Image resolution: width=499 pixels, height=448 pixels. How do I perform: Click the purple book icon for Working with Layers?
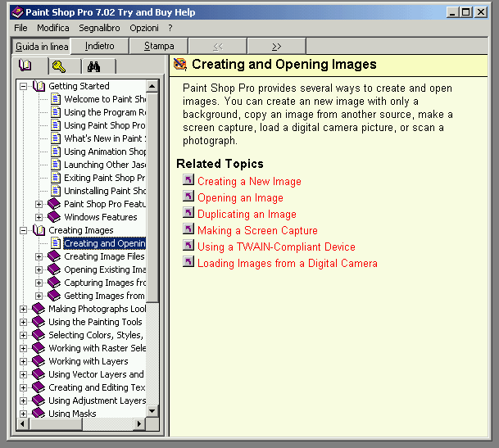(39, 361)
